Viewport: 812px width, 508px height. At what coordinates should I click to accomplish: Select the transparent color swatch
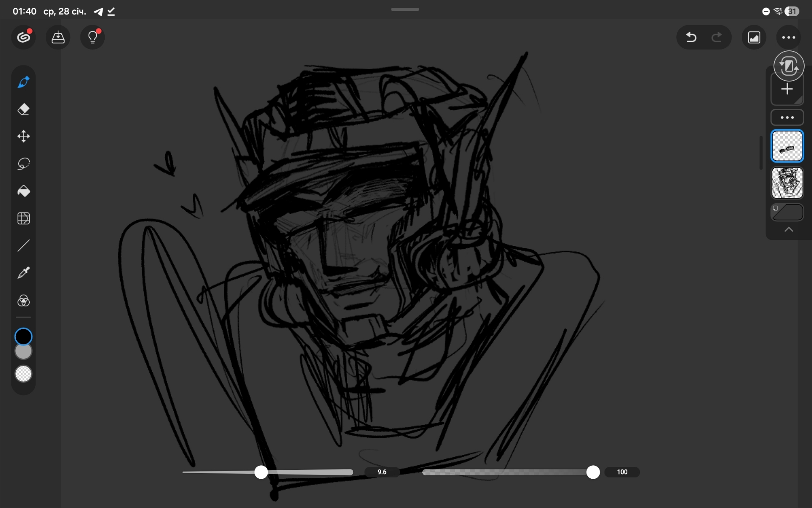coord(24,374)
